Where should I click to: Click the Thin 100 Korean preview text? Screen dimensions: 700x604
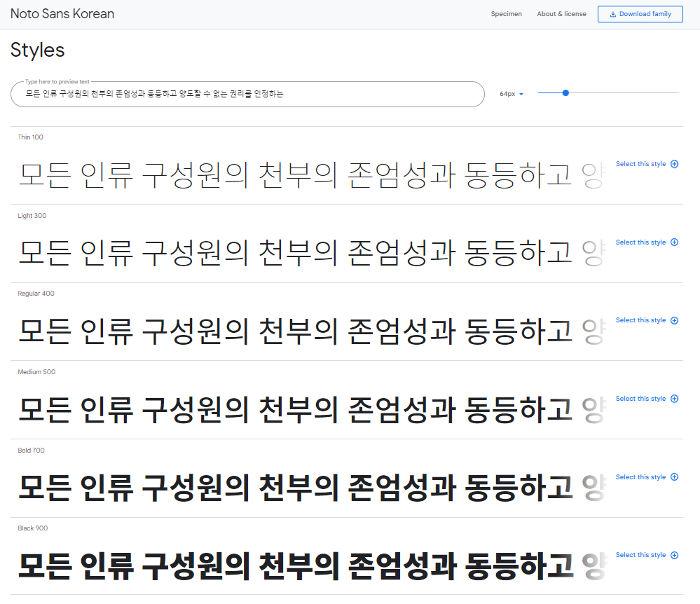[x=313, y=175]
